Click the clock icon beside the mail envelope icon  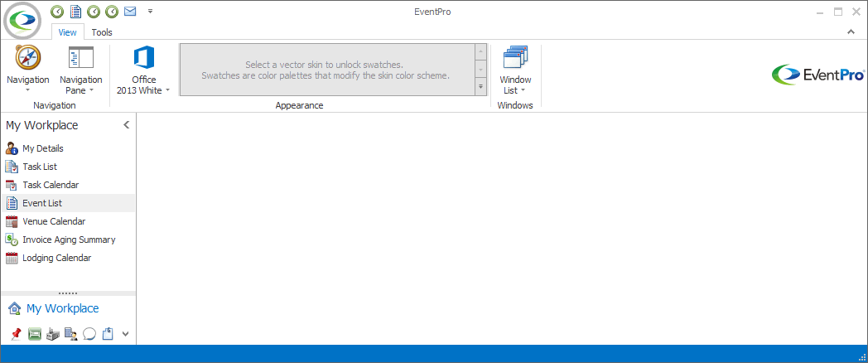112,11
